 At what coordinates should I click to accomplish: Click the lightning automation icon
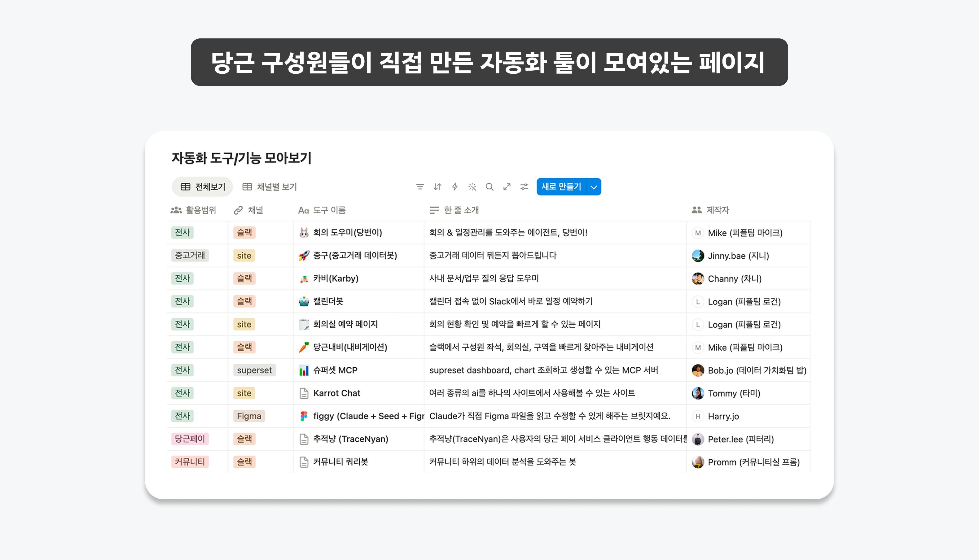click(455, 187)
